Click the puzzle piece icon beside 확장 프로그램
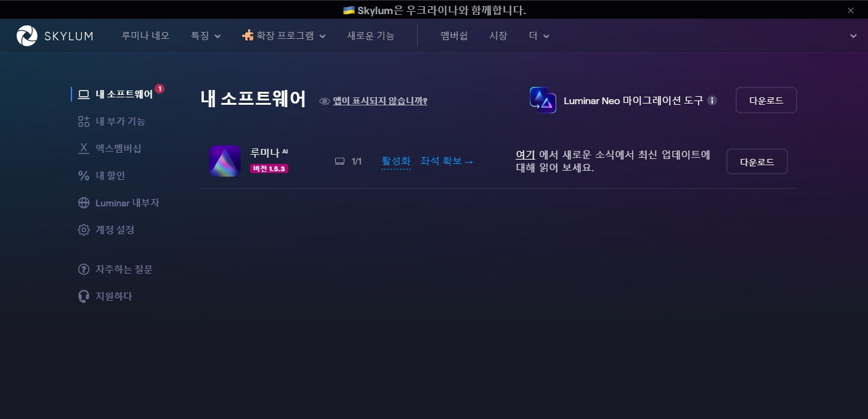The image size is (868, 419). click(248, 36)
